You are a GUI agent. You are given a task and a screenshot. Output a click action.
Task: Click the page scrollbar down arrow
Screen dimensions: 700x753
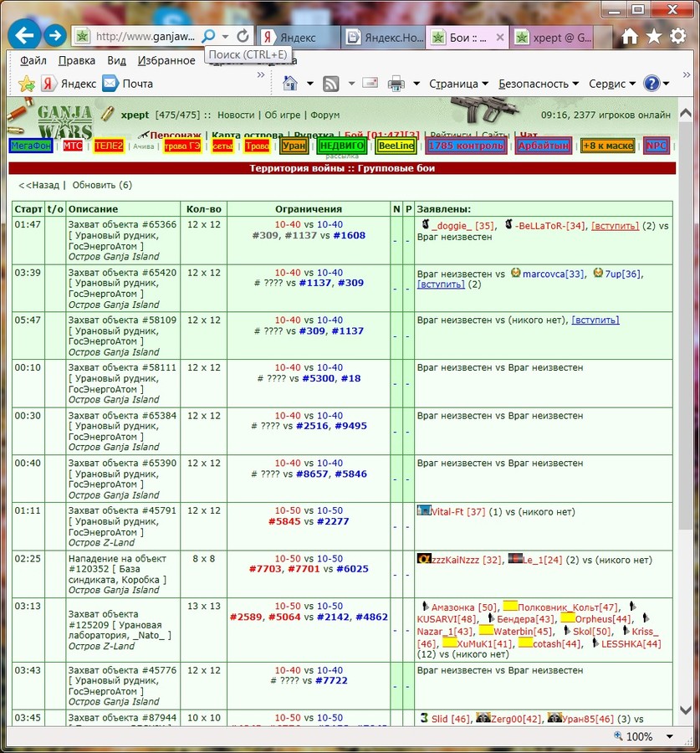click(x=686, y=709)
